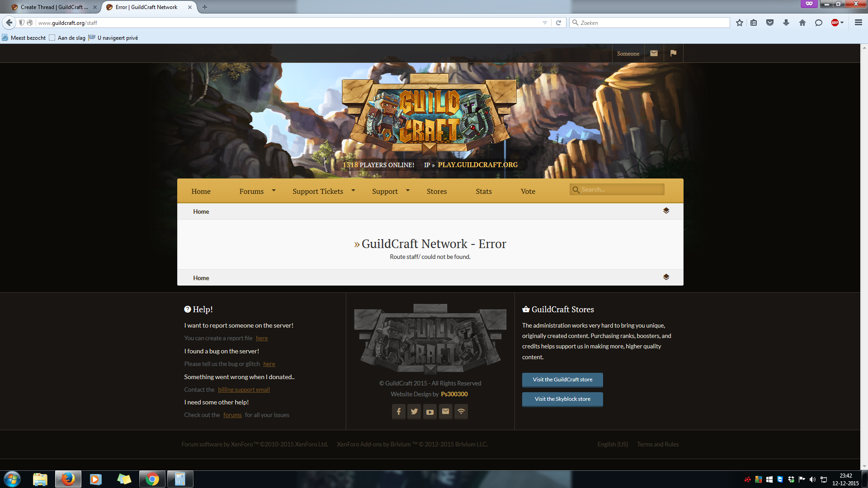Click the footer email icon

446,412
